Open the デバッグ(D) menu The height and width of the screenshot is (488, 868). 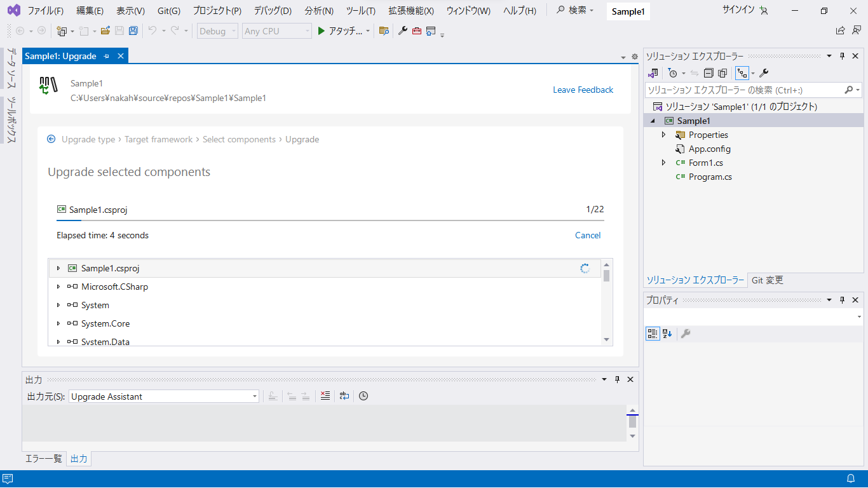point(273,11)
